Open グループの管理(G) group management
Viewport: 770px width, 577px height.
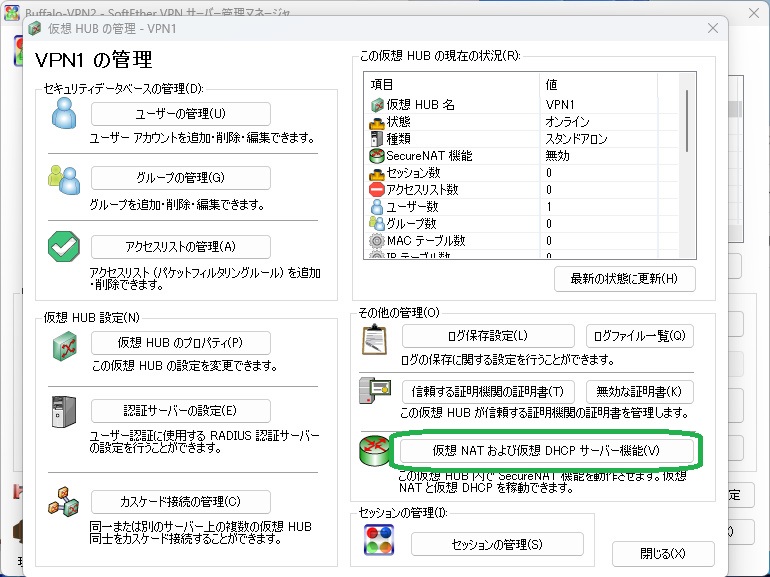click(181, 178)
